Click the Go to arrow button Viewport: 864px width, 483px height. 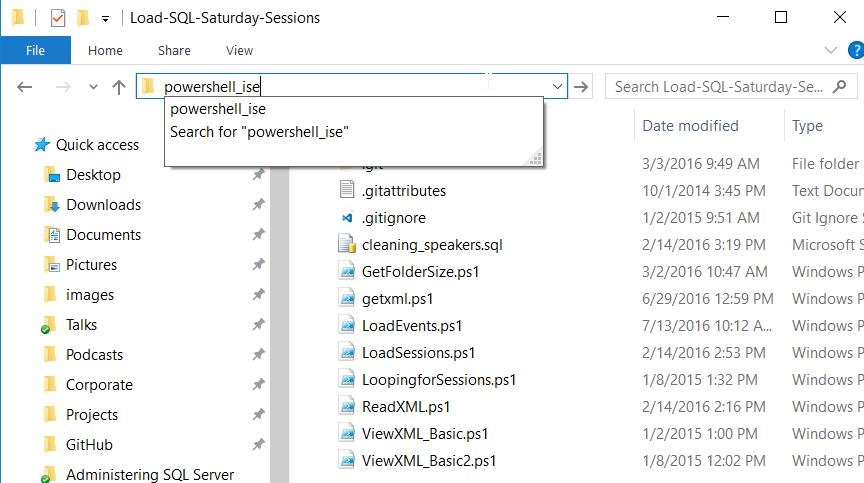tap(582, 87)
